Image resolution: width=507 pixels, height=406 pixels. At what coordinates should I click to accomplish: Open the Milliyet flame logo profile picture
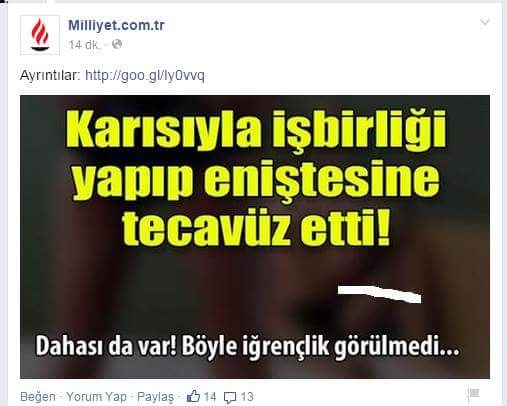tap(40, 35)
